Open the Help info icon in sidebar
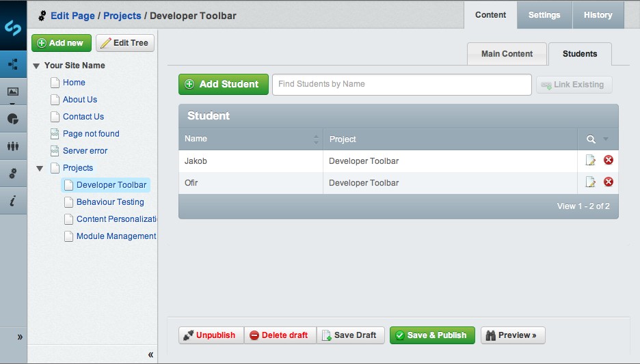Viewport: 640px width, 364px height. coord(13,201)
